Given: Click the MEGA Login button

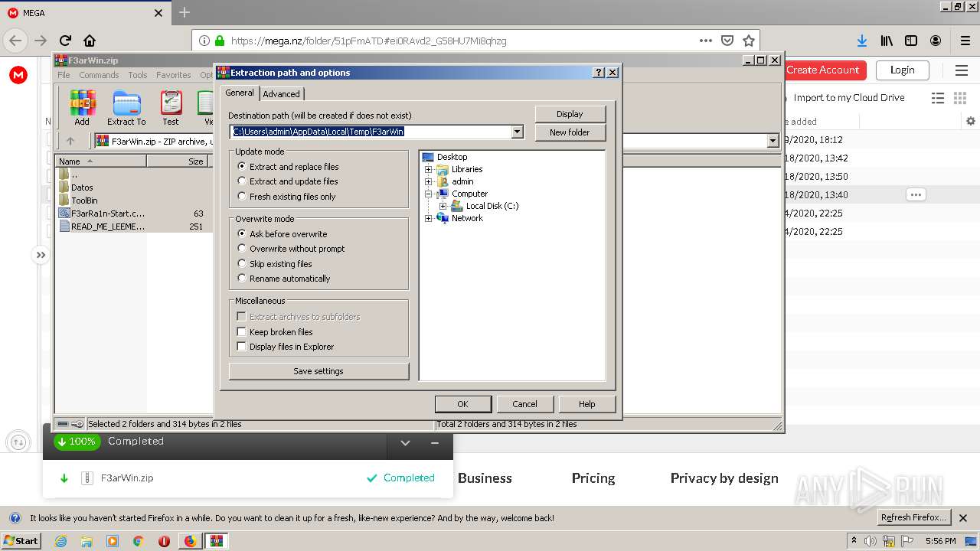Looking at the screenshot, I should coord(902,70).
